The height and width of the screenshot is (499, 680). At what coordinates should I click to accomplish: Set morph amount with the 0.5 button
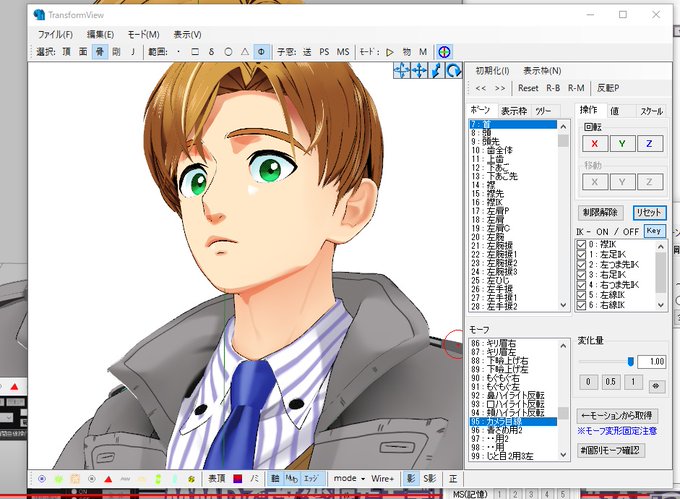[x=610, y=382]
